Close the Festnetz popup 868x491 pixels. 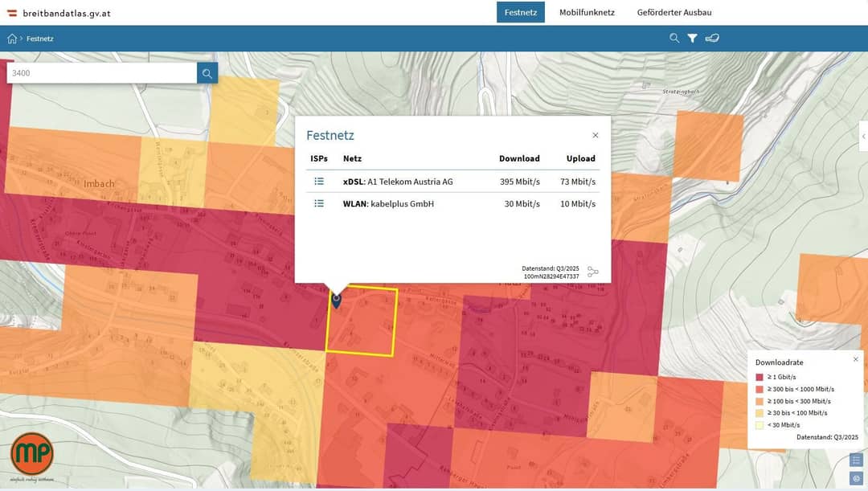[595, 135]
